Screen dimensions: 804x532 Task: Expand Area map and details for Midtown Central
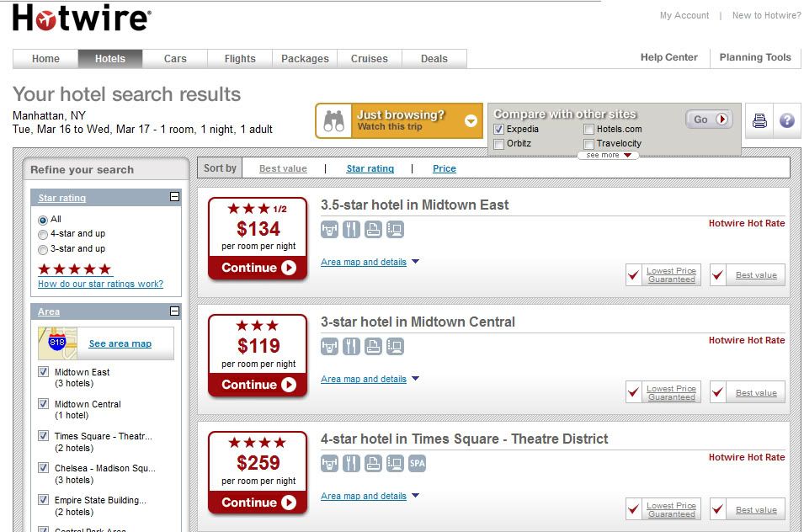point(370,379)
